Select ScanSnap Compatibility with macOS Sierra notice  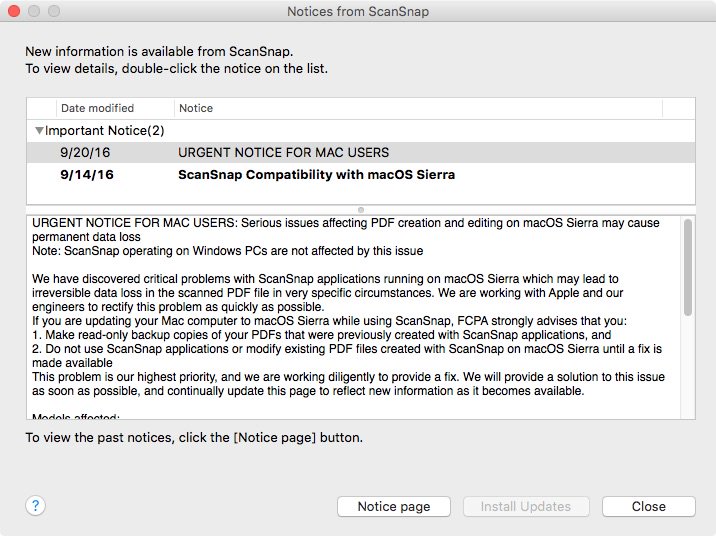[x=316, y=174]
